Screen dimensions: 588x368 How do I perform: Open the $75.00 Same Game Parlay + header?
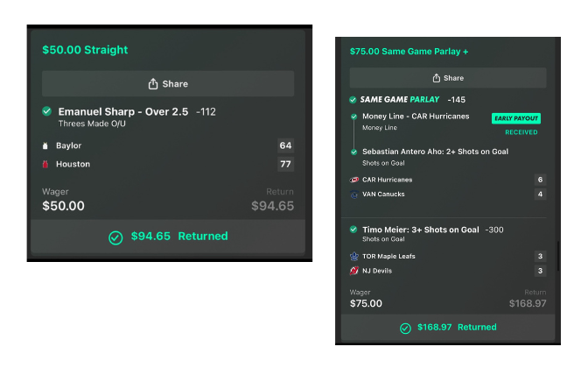point(409,52)
